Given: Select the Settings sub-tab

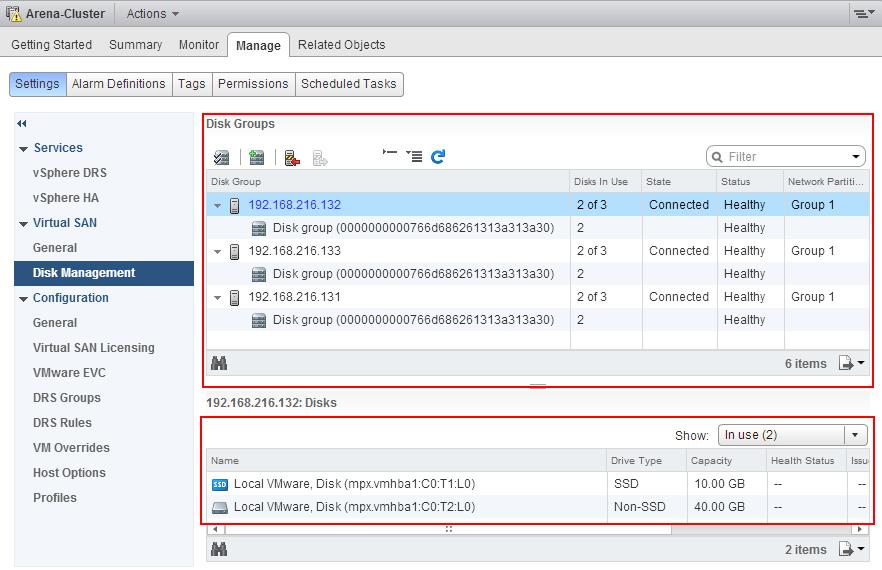Looking at the screenshot, I should click(37, 84).
